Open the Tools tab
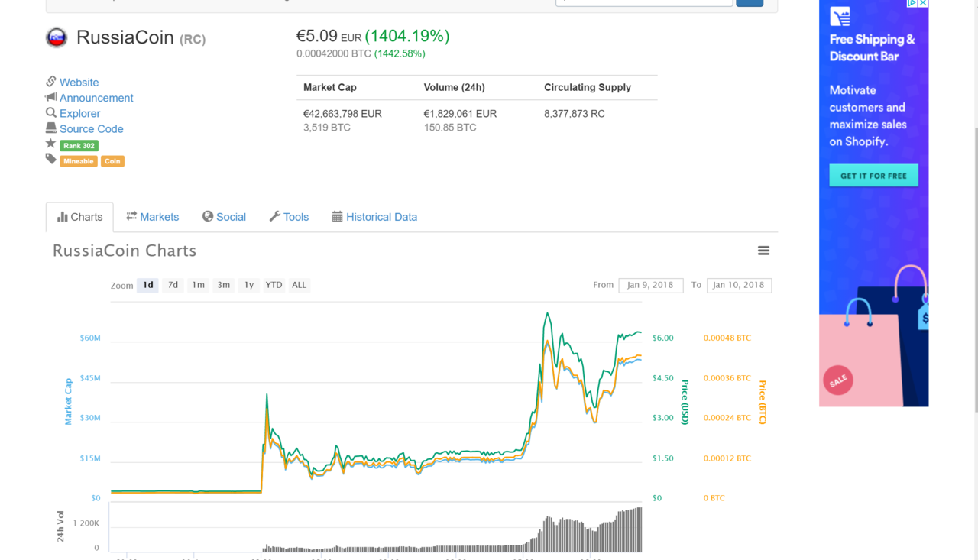 pyautogui.click(x=289, y=217)
